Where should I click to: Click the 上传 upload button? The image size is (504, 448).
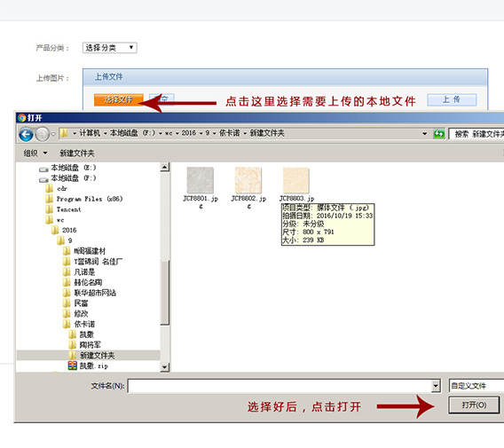click(x=452, y=99)
